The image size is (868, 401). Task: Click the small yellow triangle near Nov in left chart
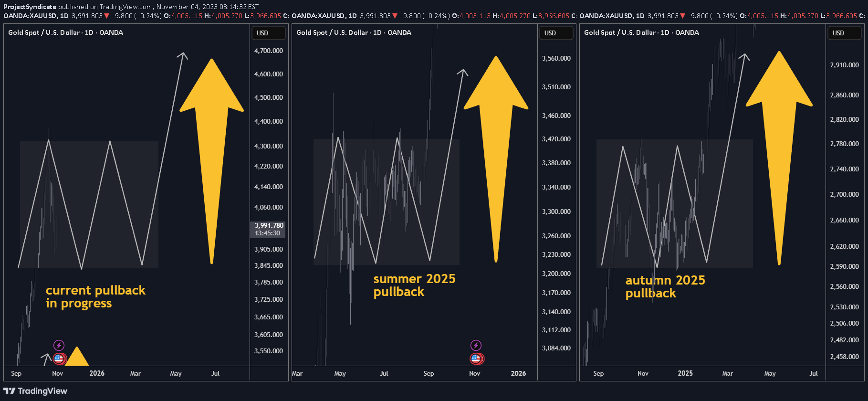pyautogui.click(x=77, y=358)
